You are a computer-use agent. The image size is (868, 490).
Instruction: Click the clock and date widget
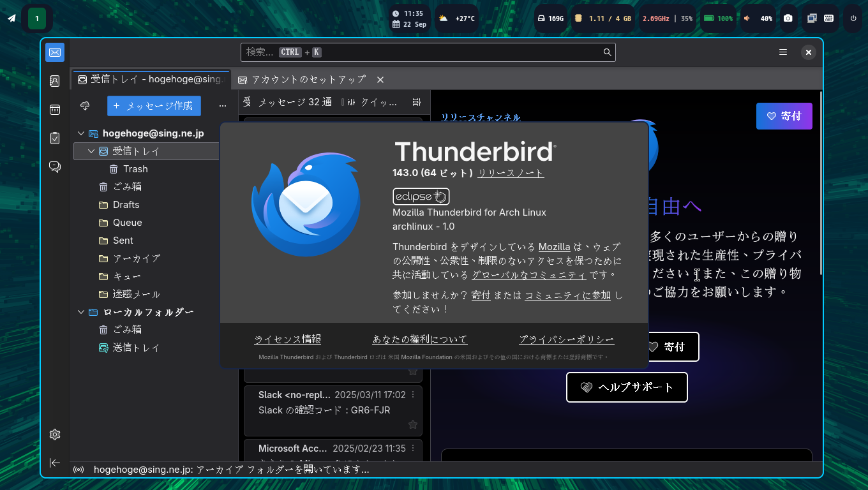pyautogui.click(x=409, y=19)
